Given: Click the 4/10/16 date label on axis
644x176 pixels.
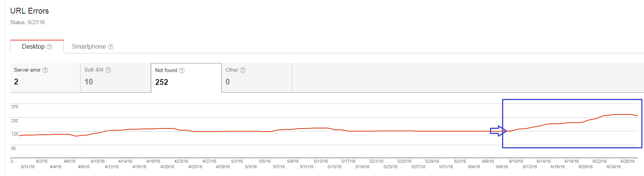Looking at the screenshot, I should click(x=98, y=161).
